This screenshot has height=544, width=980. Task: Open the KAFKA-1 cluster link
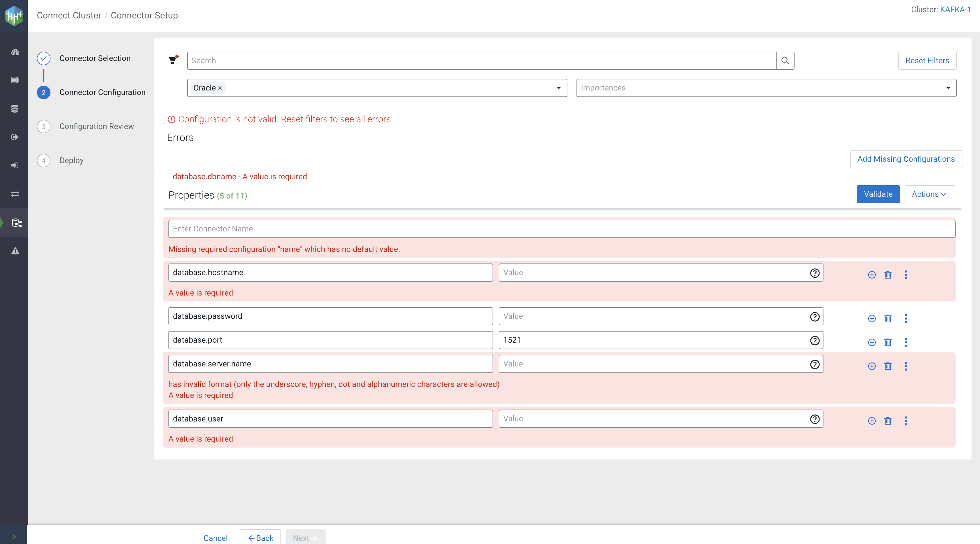point(955,10)
